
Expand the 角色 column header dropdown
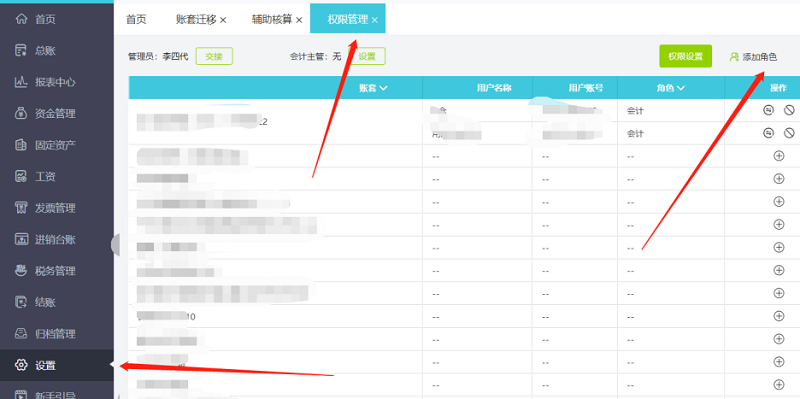pyautogui.click(x=681, y=88)
